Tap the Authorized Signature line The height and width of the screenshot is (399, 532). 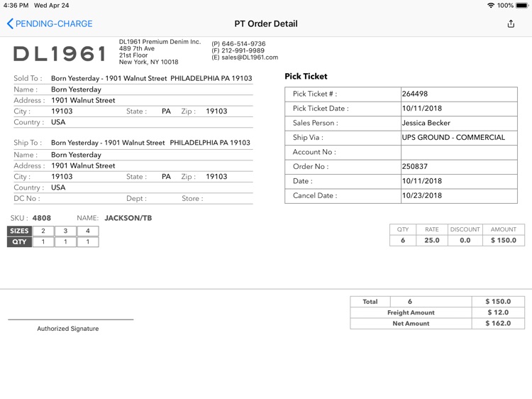[70, 319]
